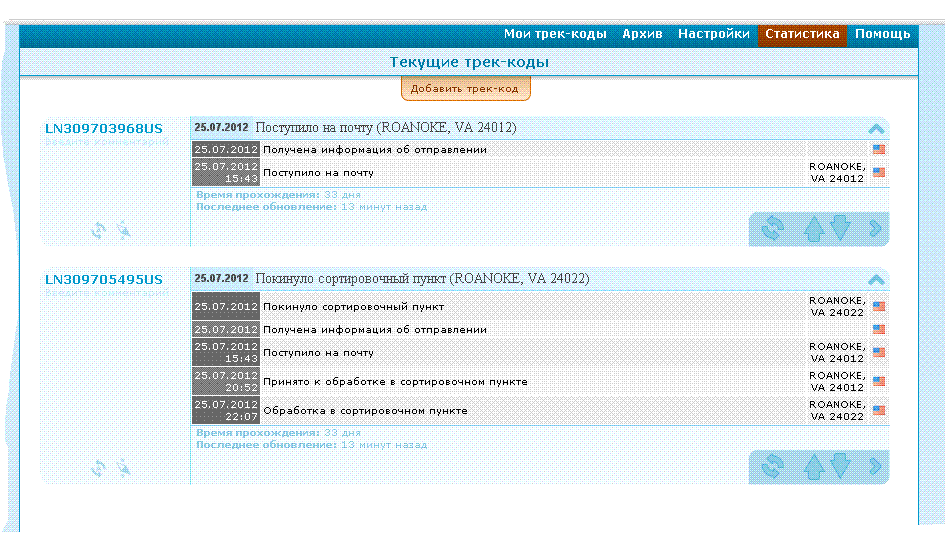Click right chevron icon for LN309703968US
This screenshot has height=545, width=945.
[x=875, y=229]
